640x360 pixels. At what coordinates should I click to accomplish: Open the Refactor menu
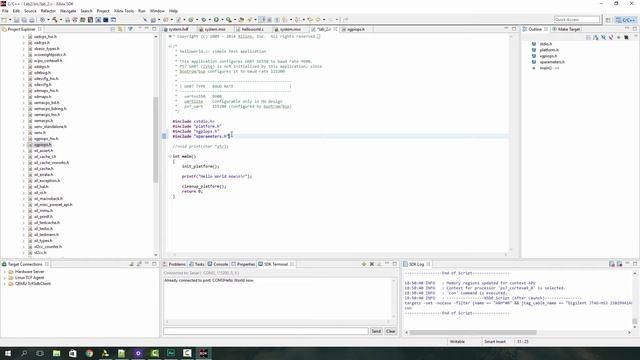pyautogui.click(x=48, y=11)
